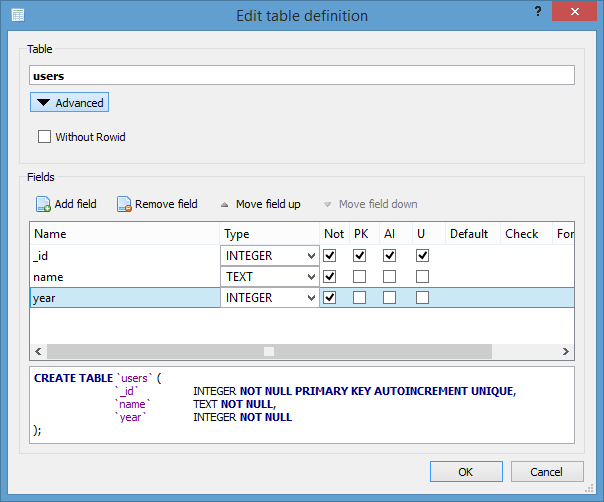Image resolution: width=604 pixels, height=502 pixels.
Task: Click the Move field down arrow
Action: pos(370,204)
